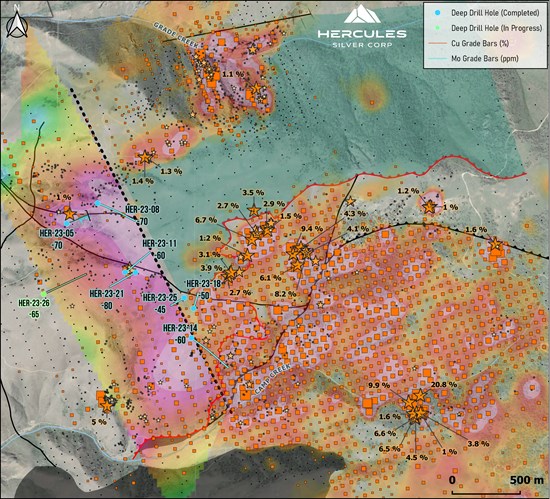Click the Camp Creek label
The width and height of the screenshot is (550, 499).
[272, 378]
